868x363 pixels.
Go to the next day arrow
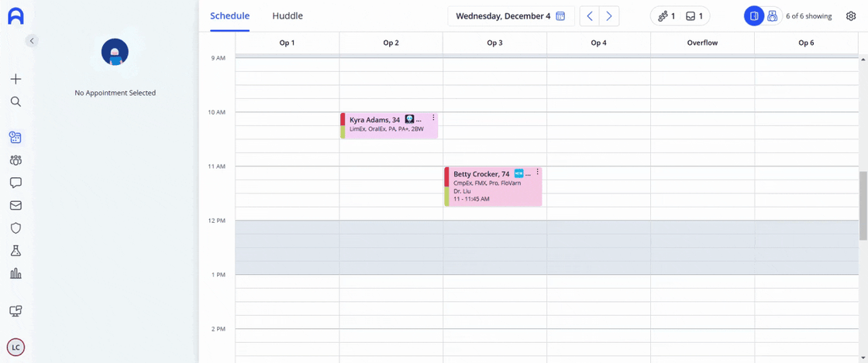[x=609, y=16]
